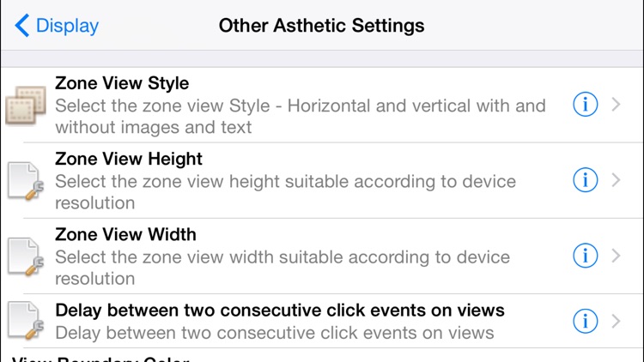This screenshot has height=362, width=644.
Task: Select the Zone View Height row title
Action: coord(129,160)
